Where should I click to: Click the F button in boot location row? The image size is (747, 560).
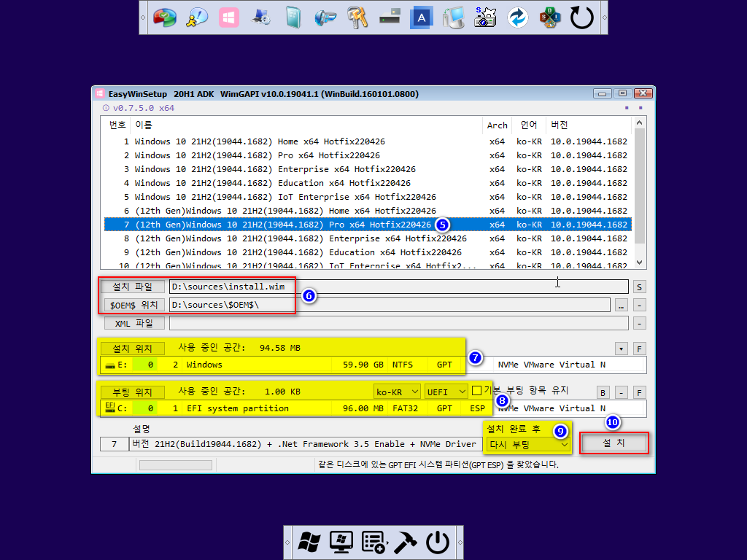(x=639, y=392)
